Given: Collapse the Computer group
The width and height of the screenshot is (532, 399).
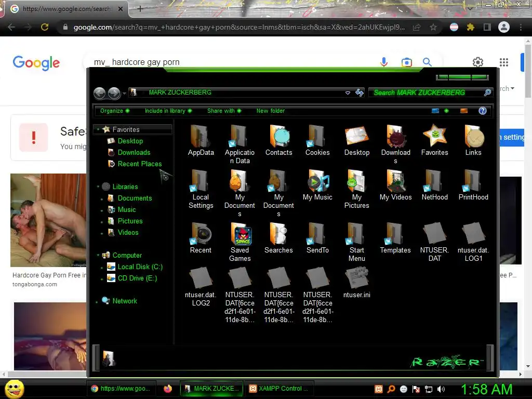Looking at the screenshot, I should [98, 255].
